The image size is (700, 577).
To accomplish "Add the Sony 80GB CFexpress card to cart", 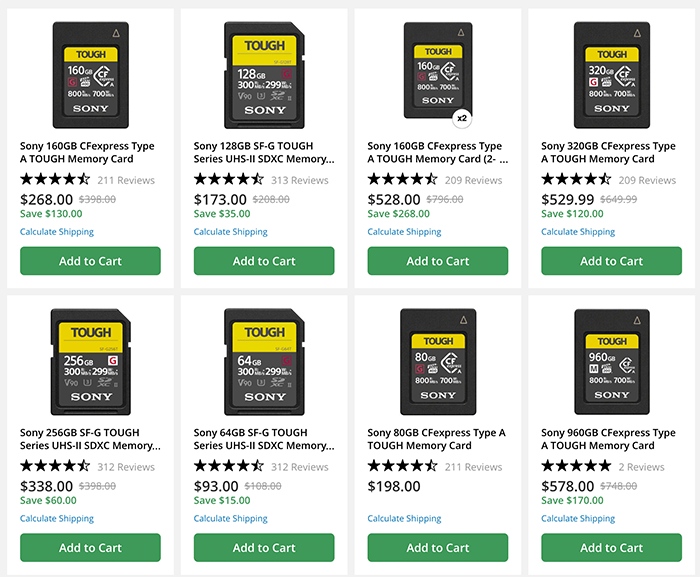I will [x=438, y=548].
